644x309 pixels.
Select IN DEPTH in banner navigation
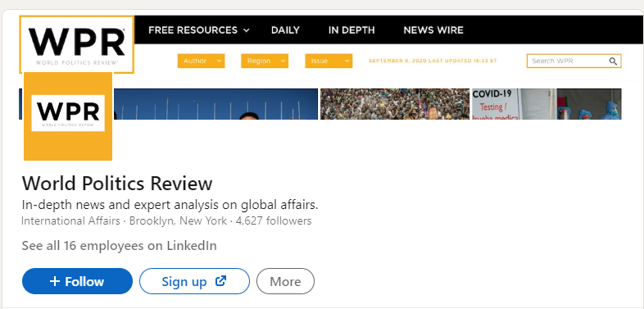coord(351,30)
